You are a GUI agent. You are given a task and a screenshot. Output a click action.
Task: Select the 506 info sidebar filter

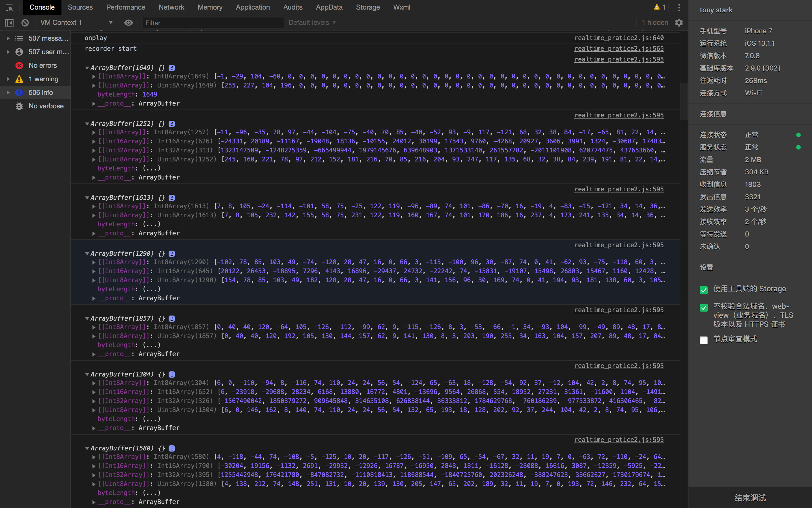[x=36, y=92]
